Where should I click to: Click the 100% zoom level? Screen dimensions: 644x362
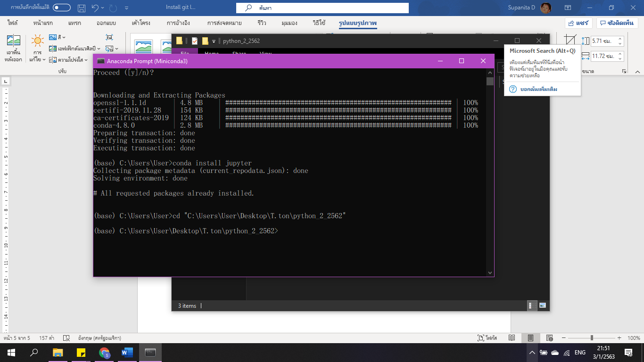coord(634,338)
